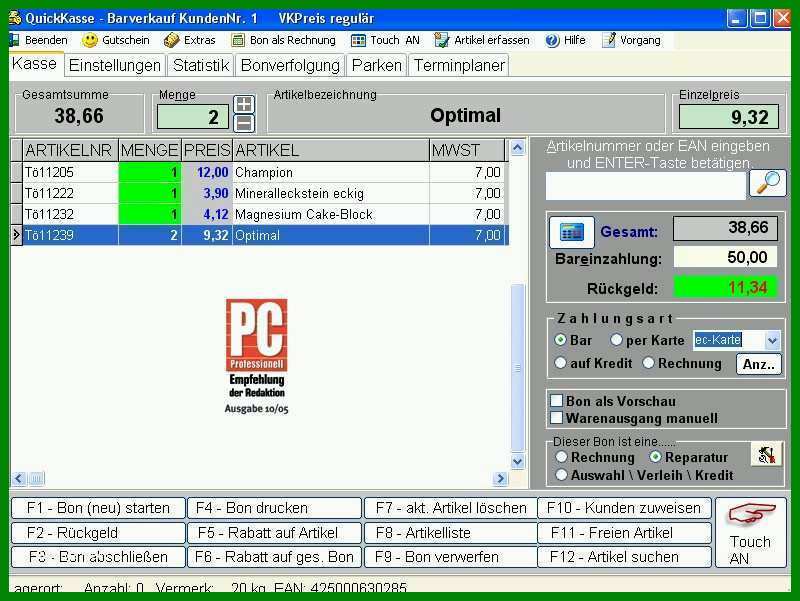Decrease Menge with minus button

[244, 123]
